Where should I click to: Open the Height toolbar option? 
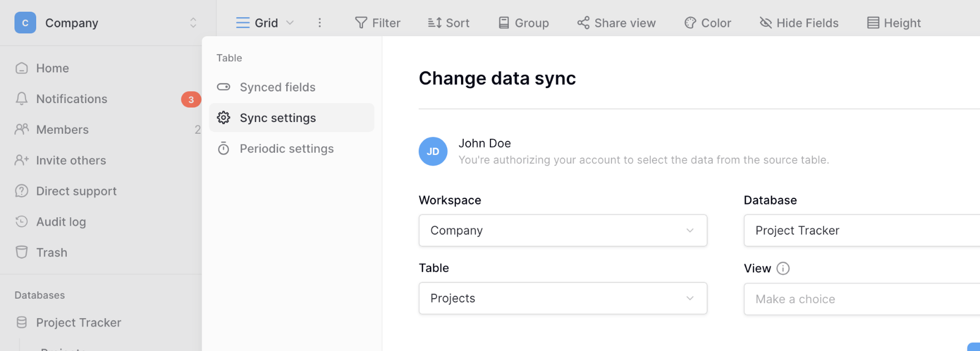tap(894, 23)
